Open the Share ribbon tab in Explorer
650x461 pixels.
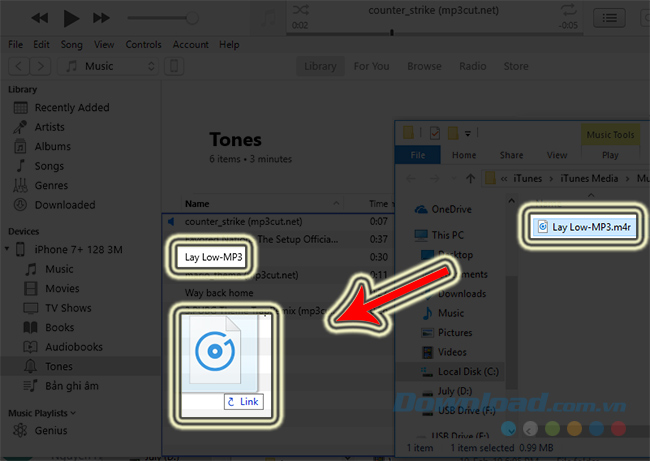coord(511,155)
